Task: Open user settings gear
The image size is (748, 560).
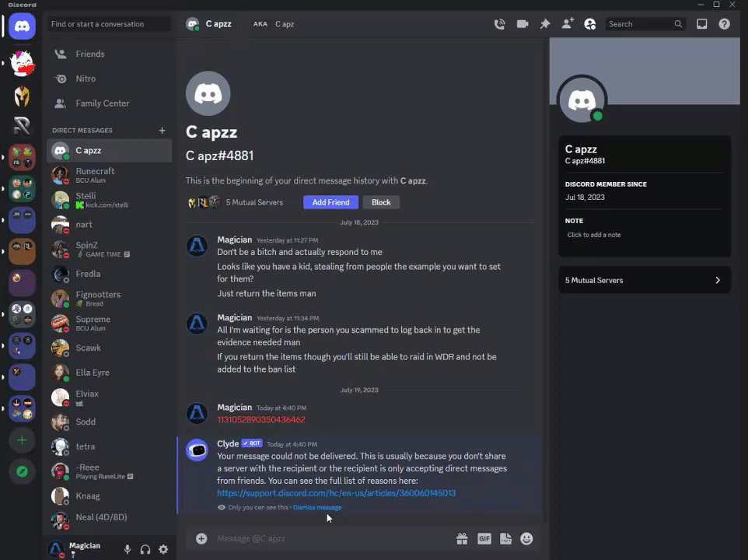Action: (x=163, y=550)
